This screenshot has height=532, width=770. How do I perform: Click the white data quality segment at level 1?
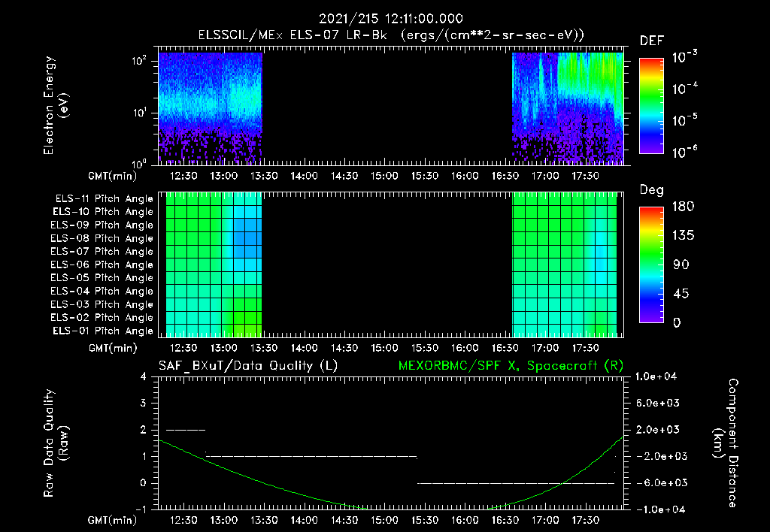311,456
